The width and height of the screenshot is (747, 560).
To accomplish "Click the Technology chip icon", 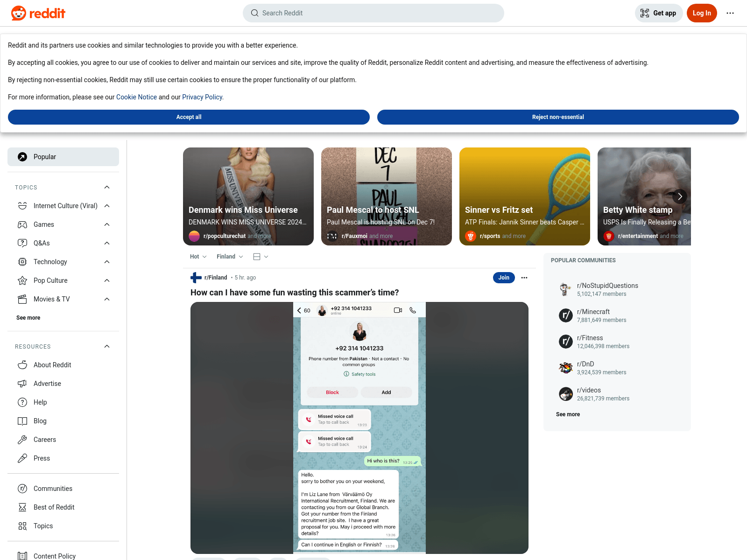I will click(x=22, y=262).
